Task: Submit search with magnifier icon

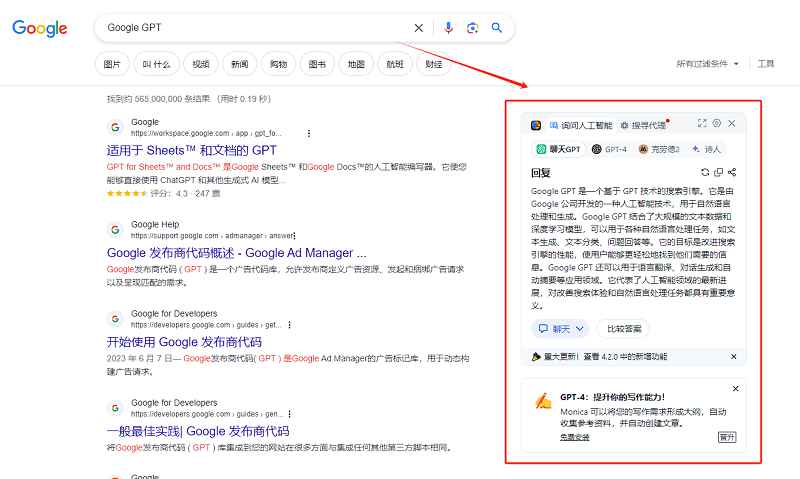Action: 496,28
